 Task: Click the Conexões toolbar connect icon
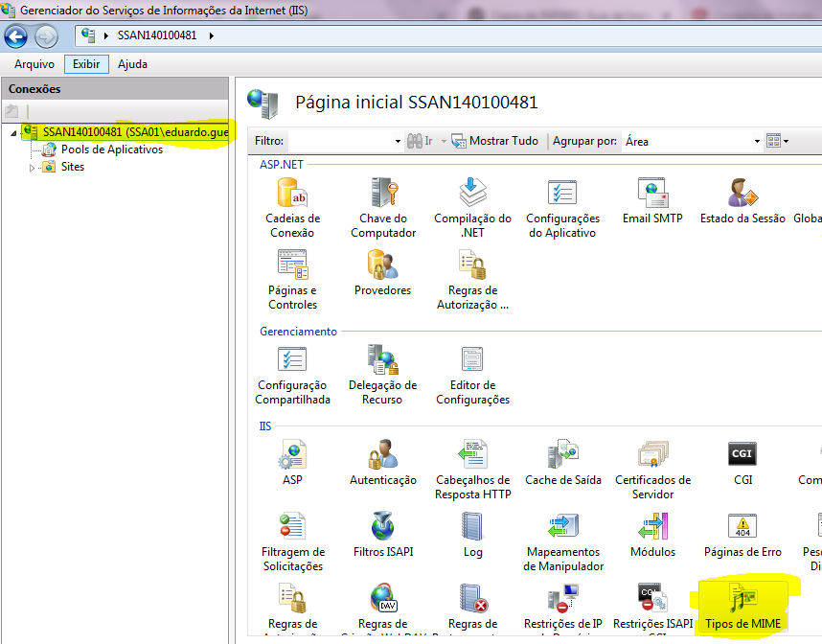click(11, 111)
